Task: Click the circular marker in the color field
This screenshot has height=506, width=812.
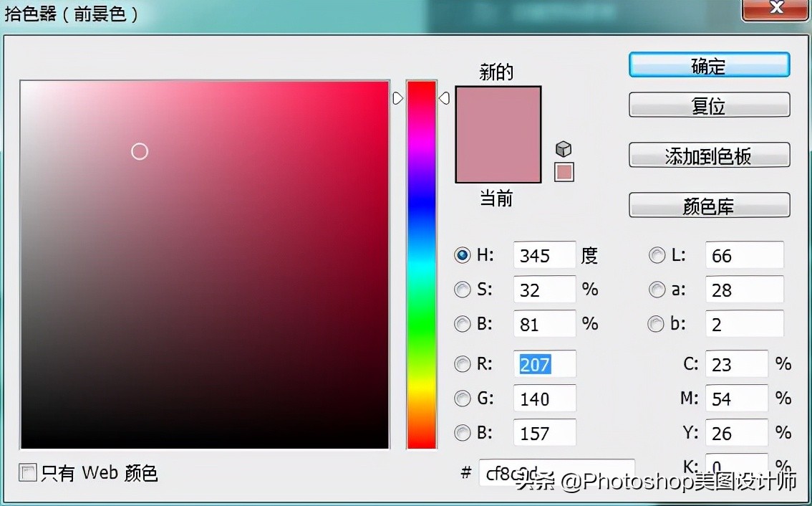Action: (140, 151)
